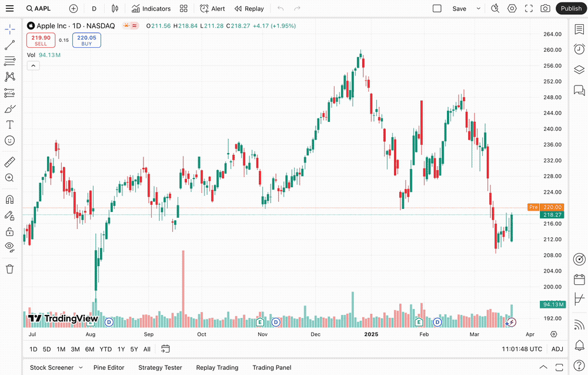The width and height of the screenshot is (588, 375).
Task: Select the trend line drawing tool
Action: 10,45
